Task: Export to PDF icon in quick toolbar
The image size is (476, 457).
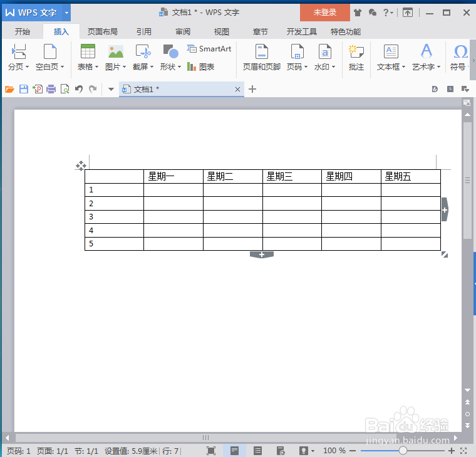Action: pyautogui.click(x=38, y=90)
